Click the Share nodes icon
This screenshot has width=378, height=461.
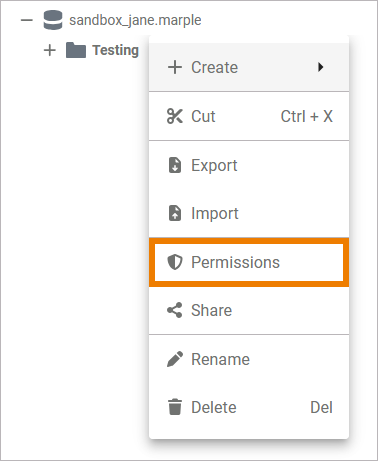coord(175,310)
